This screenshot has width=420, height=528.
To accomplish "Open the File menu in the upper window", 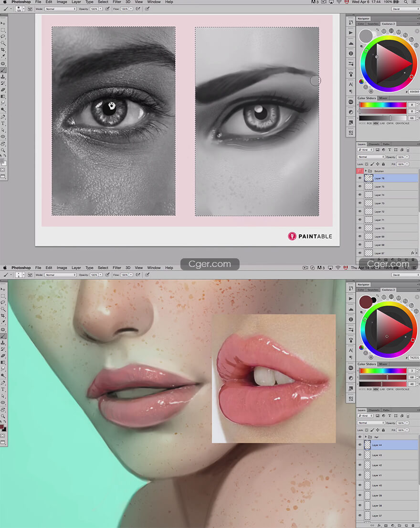I will 38,2.
